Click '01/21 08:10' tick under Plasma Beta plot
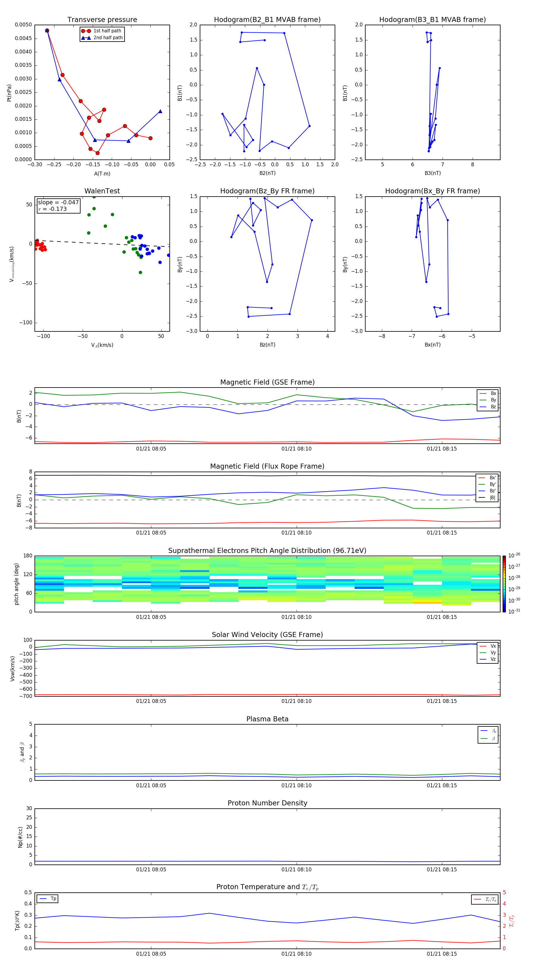The width and height of the screenshot is (535, 980). tap(296, 785)
